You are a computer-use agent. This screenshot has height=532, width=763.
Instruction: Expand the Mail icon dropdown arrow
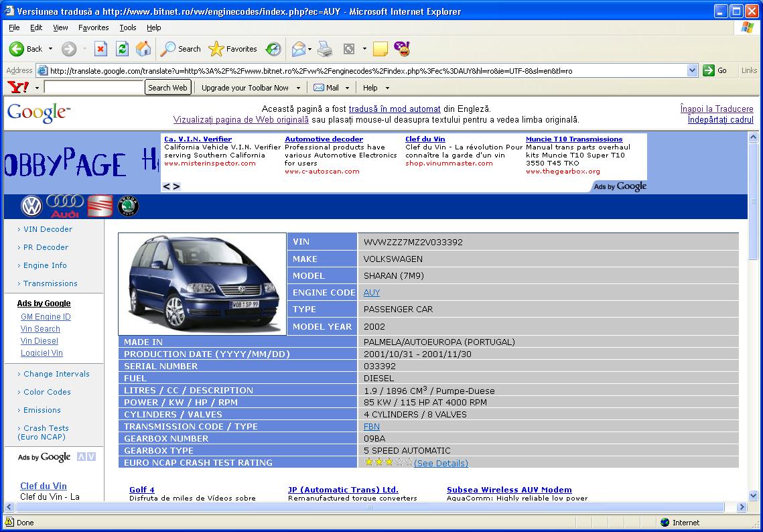[x=309, y=49]
